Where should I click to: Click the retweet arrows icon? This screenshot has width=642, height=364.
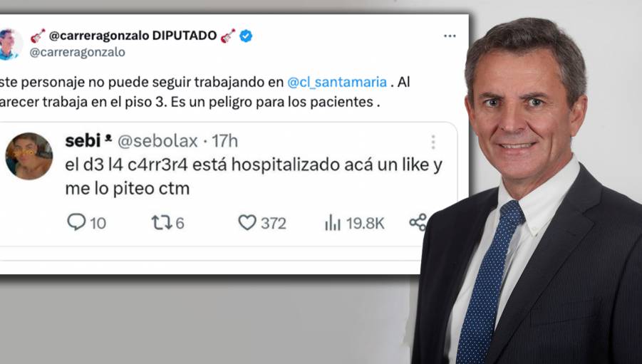[x=162, y=223]
